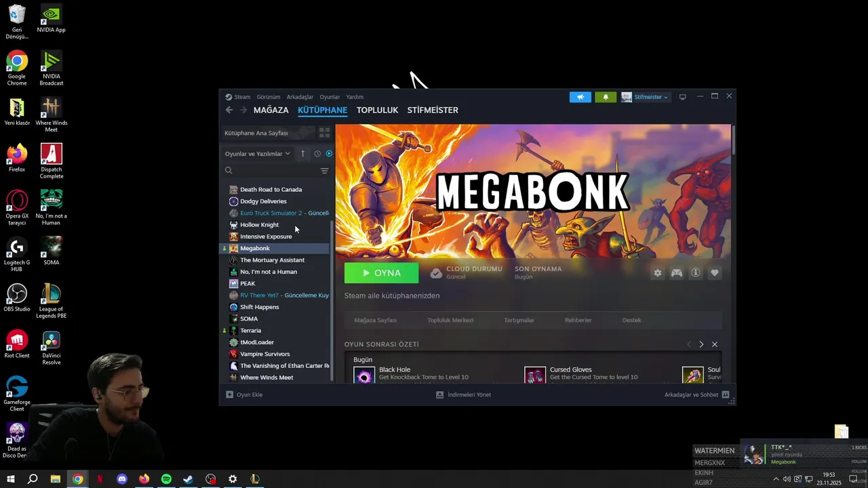Open the Arkadaşlar menu
The width and height of the screenshot is (868, 488).
click(x=300, y=97)
